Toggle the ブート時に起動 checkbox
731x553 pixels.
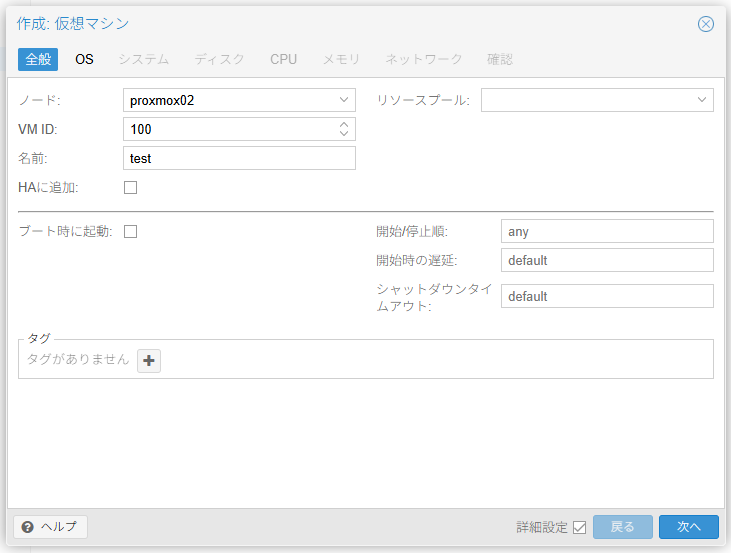(x=130, y=231)
